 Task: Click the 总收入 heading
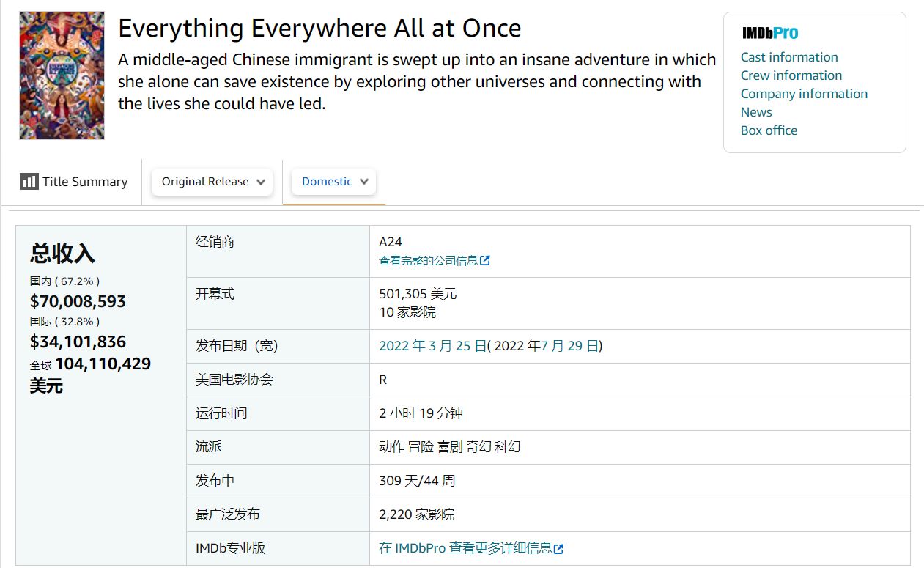(62, 254)
